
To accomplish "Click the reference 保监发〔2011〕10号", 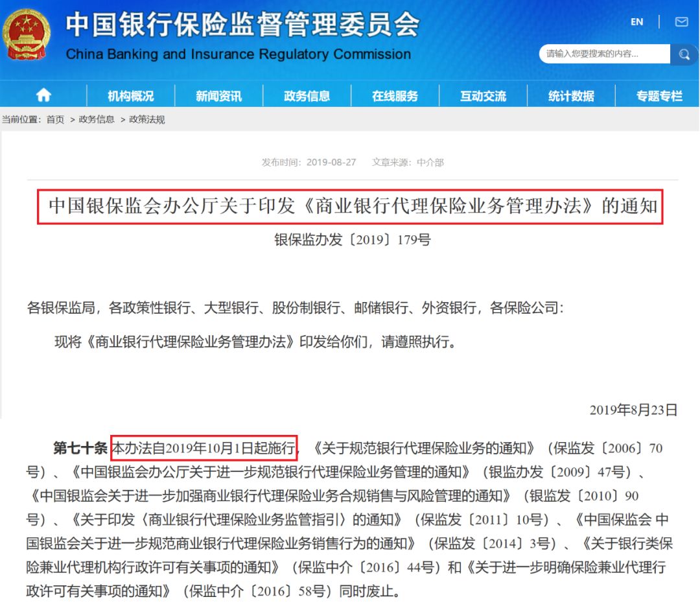I will pyautogui.click(x=481, y=520).
